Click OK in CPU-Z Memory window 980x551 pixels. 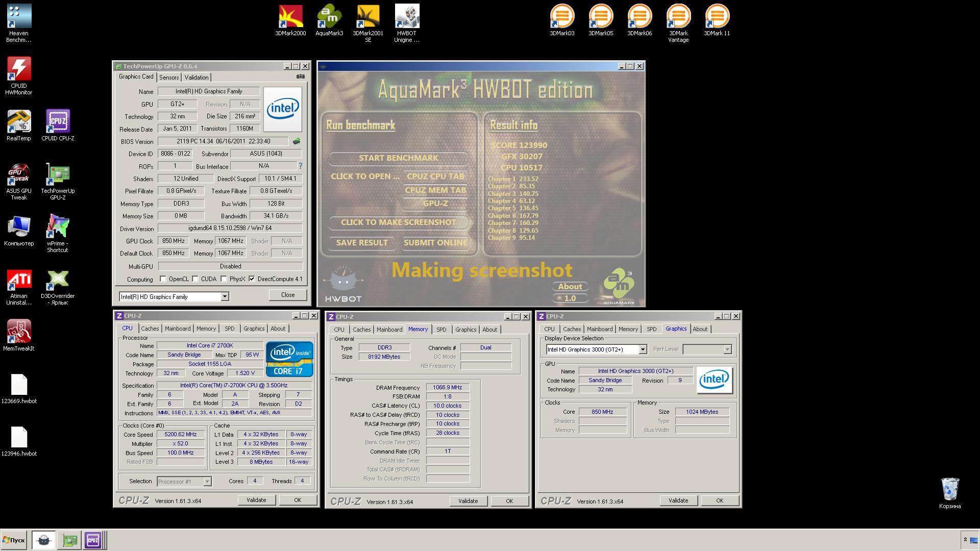click(509, 501)
